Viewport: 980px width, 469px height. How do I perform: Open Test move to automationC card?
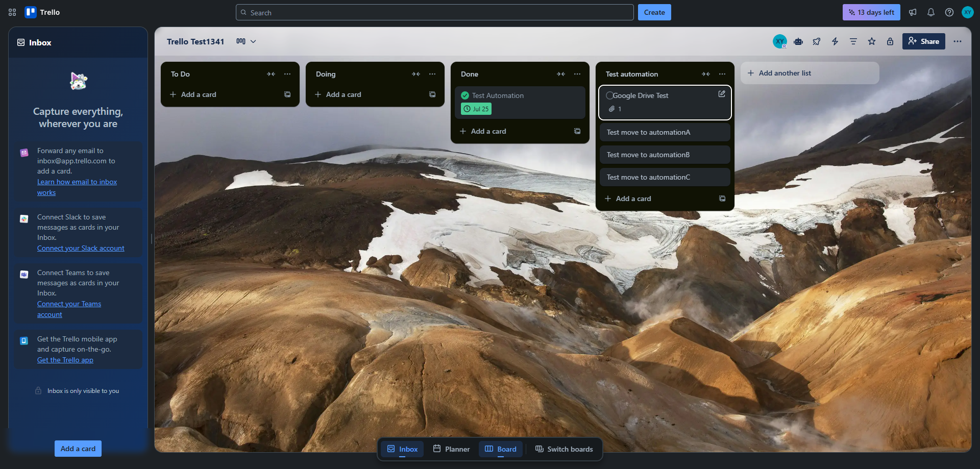[665, 177]
